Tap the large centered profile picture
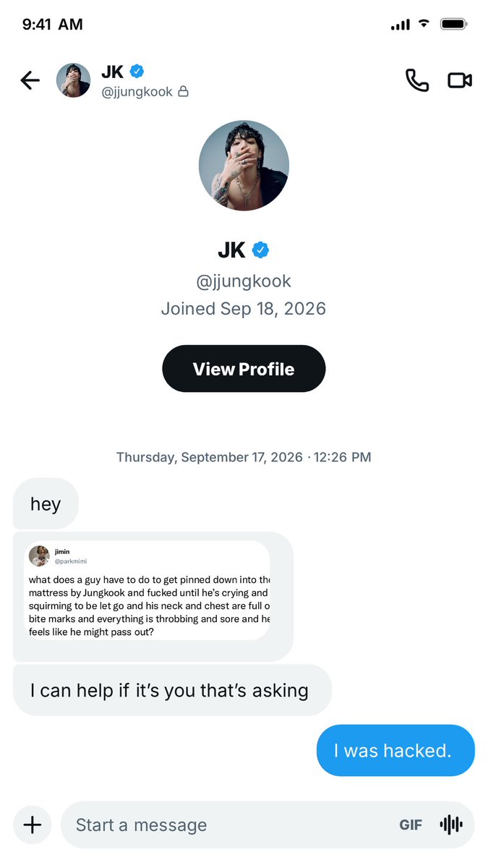The width and height of the screenshot is (488, 868). point(244,166)
